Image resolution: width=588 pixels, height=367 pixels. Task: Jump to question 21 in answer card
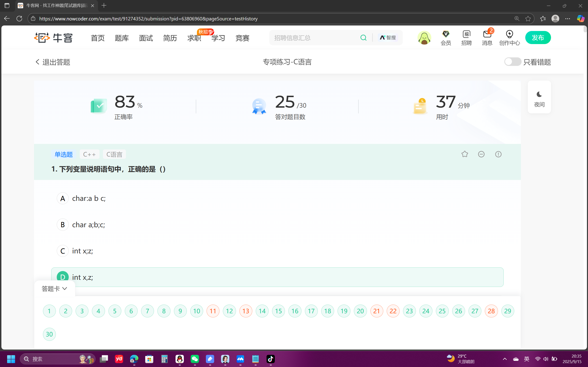pyautogui.click(x=377, y=311)
